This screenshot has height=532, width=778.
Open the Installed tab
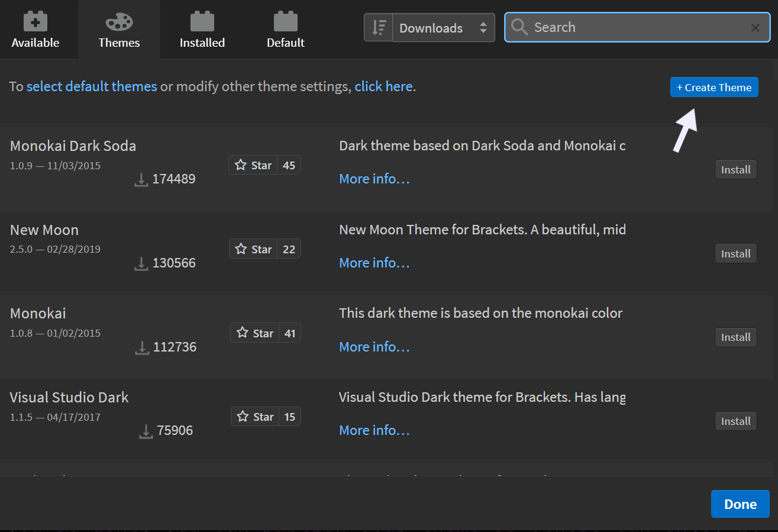(x=202, y=30)
